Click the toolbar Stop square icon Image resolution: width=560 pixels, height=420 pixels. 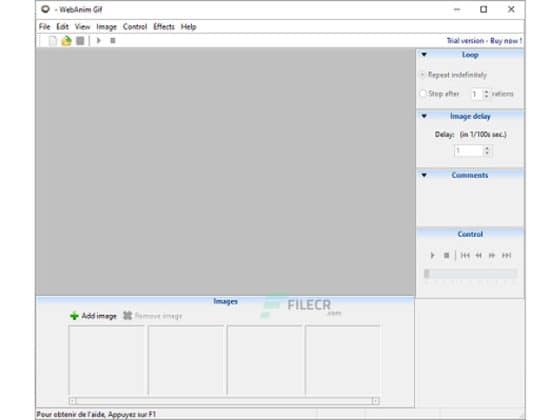(x=113, y=41)
